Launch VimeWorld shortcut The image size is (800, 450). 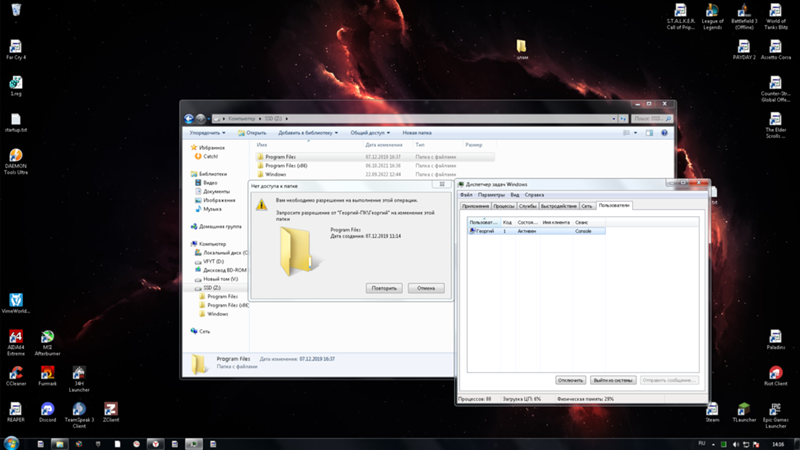tap(16, 303)
